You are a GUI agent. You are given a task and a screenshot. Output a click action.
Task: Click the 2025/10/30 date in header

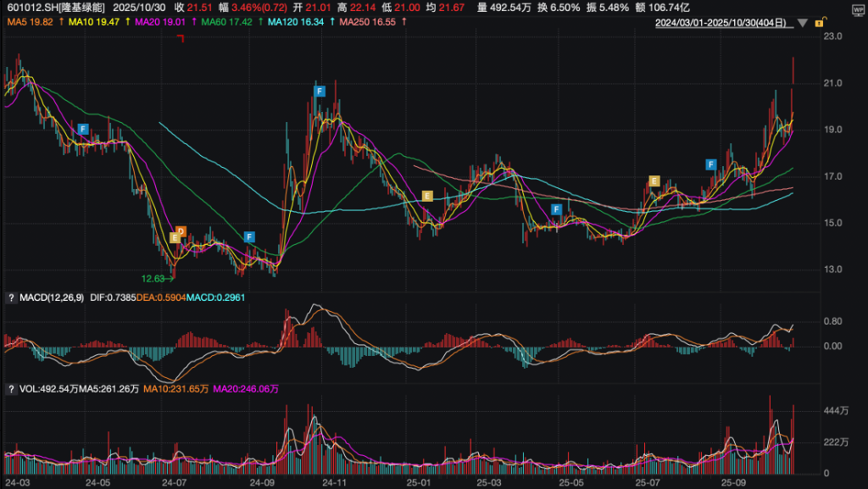(x=139, y=8)
